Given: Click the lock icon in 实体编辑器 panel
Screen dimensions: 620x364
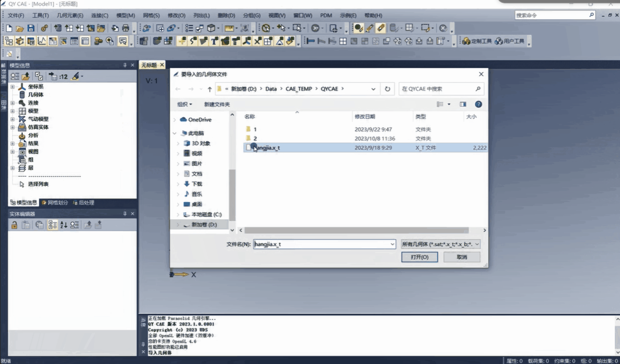Looking at the screenshot, I should 14,225.
